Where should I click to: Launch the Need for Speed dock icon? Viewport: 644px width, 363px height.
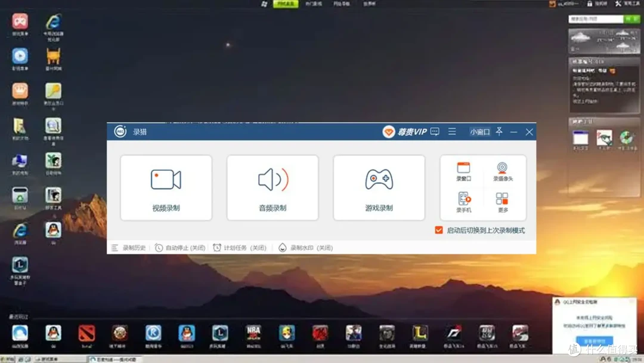pyautogui.click(x=453, y=333)
